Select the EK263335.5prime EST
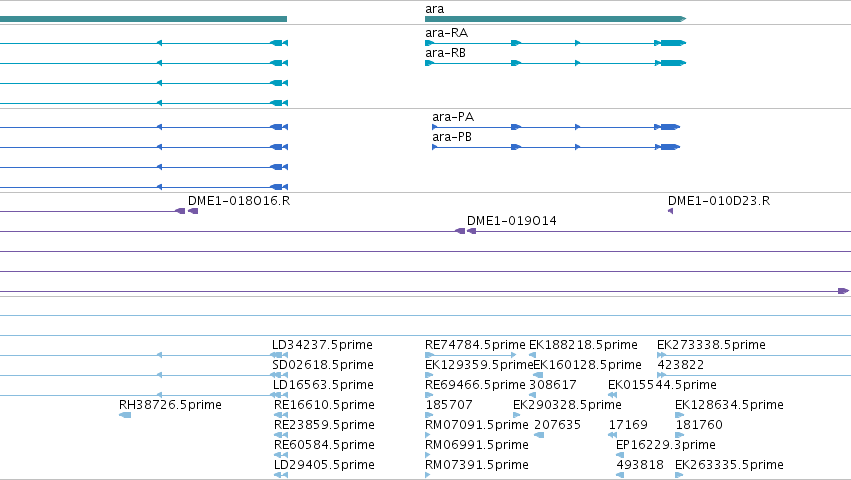This screenshot has height=480, width=851. click(x=729, y=465)
